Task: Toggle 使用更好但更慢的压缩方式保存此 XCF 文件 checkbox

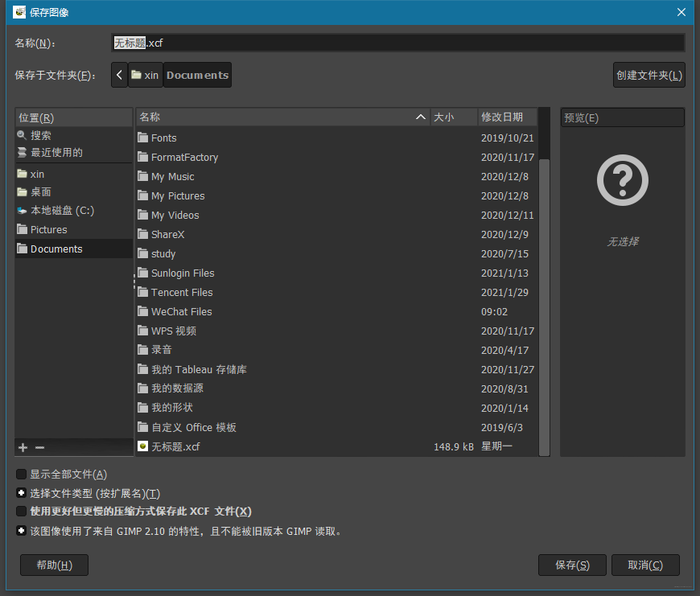Action: (x=21, y=511)
